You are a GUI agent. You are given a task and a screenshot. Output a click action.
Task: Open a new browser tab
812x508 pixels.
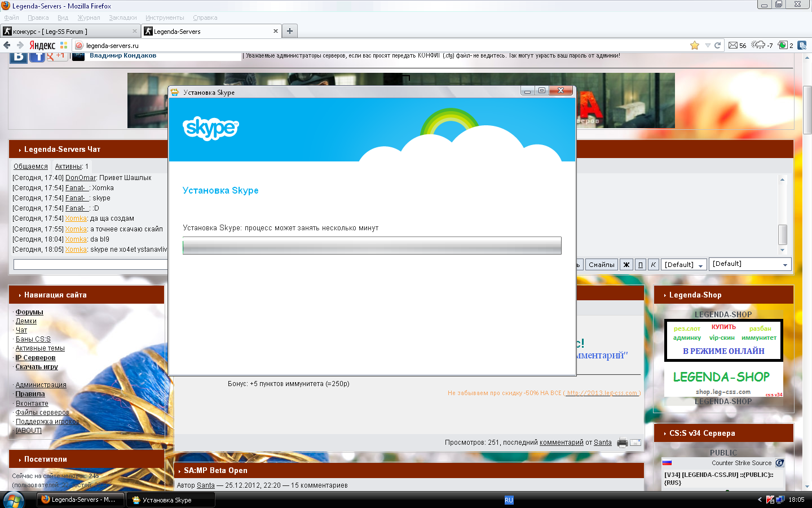click(x=290, y=31)
